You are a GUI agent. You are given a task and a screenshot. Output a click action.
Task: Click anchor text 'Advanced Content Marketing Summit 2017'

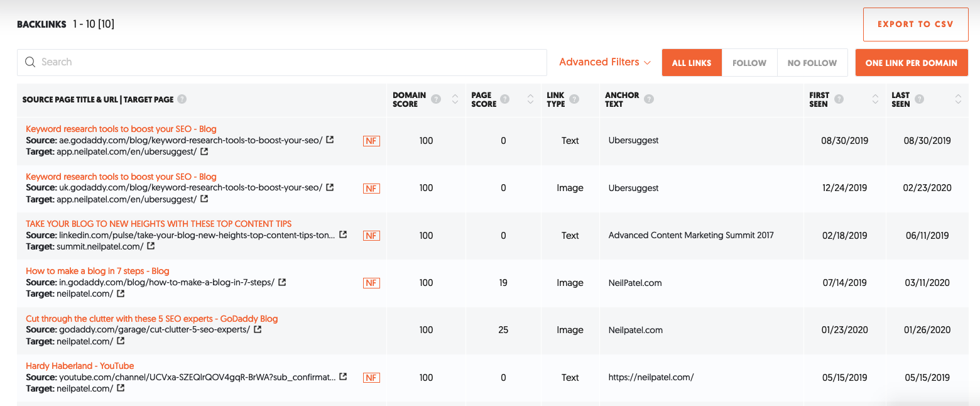691,235
